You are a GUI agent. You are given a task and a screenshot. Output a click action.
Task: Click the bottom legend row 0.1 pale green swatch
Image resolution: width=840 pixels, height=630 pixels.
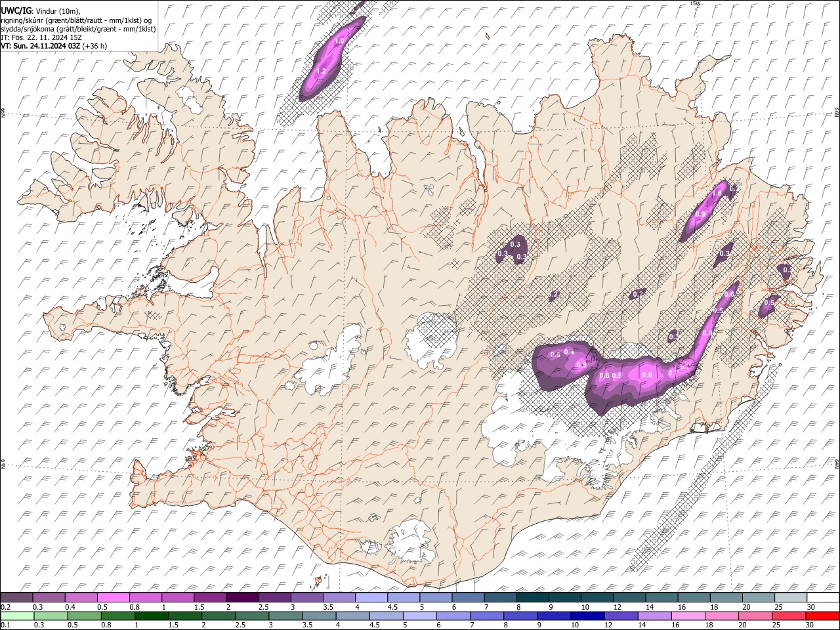click(x=17, y=616)
